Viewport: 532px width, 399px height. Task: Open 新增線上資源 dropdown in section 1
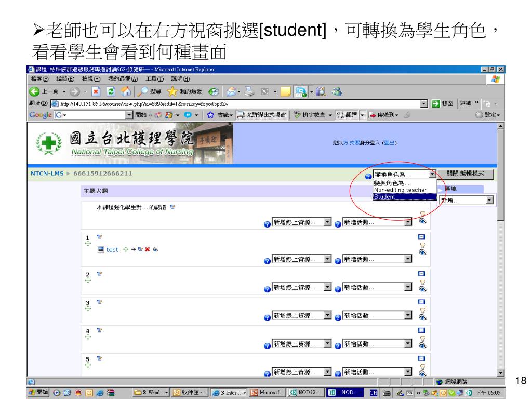pos(301,259)
